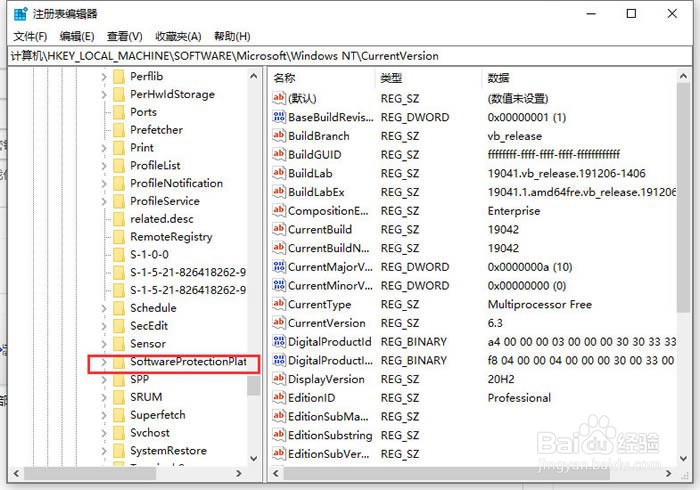Click values pane horizontal scroll right arrow
The height and width of the screenshot is (490, 700).
click(668, 473)
